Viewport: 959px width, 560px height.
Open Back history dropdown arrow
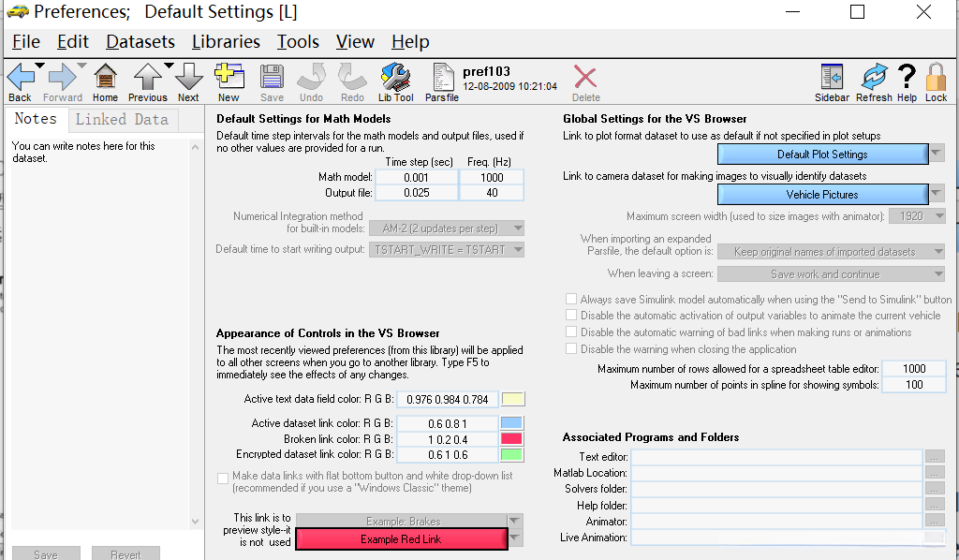tap(39, 66)
